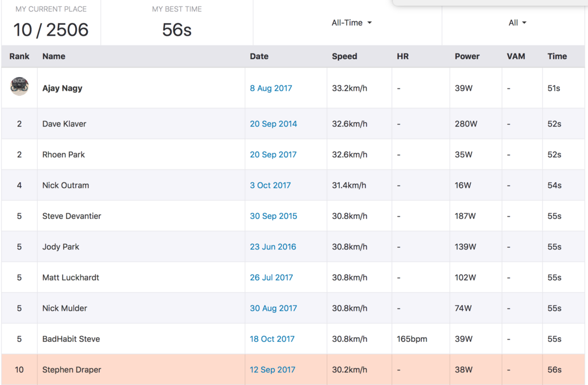Expand the All filter dropdown

[517, 23]
